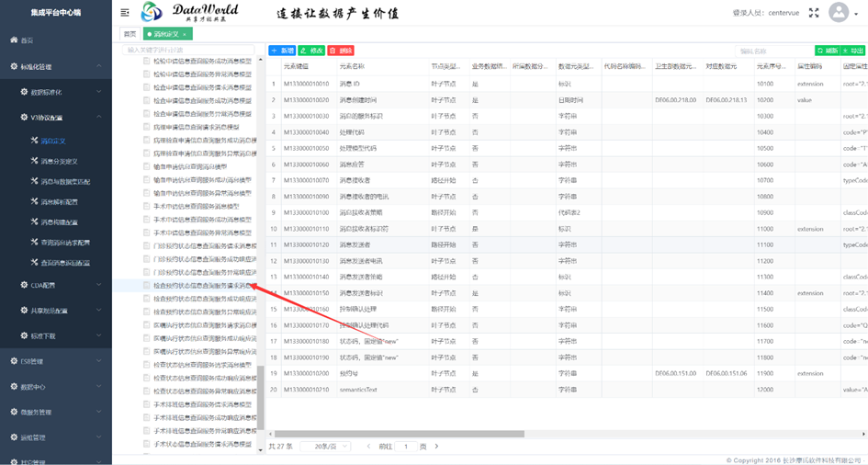The width and height of the screenshot is (868, 465).
Task: Click the tool icon beside 消息分类定义
Action: [34, 161]
